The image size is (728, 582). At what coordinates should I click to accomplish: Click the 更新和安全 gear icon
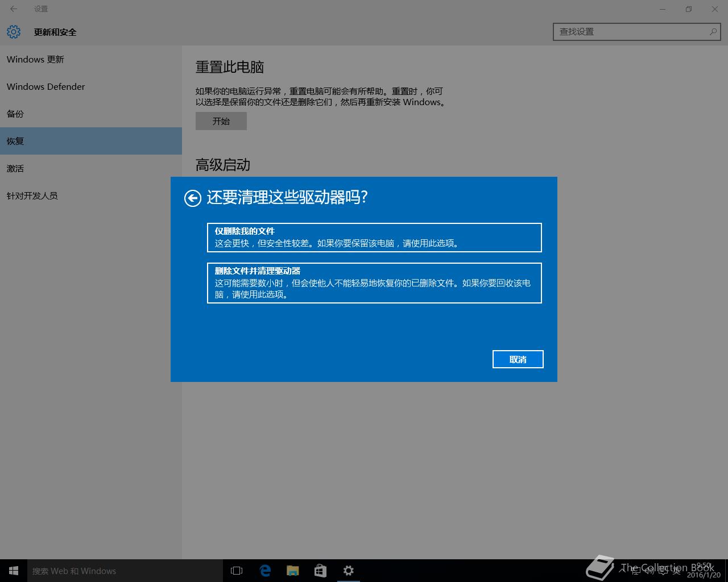point(14,32)
